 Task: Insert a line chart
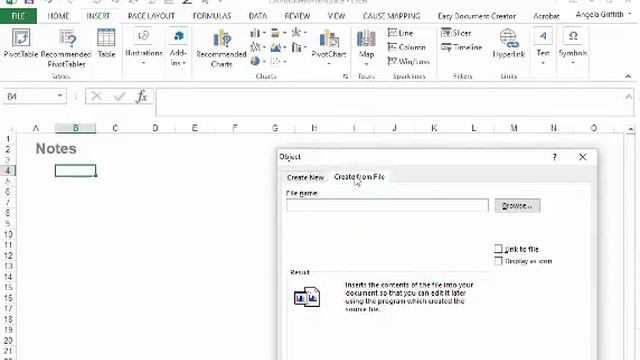click(257, 47)
